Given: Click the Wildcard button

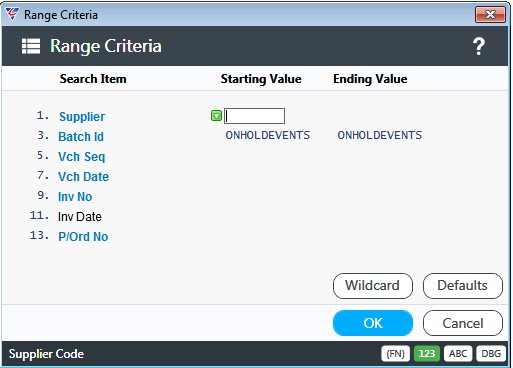Looking at the screenshot, I should [x=373, y=286].
